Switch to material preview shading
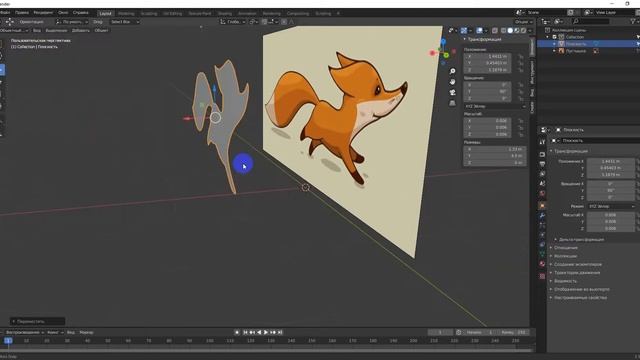640x360 pixels. point(517,31)
